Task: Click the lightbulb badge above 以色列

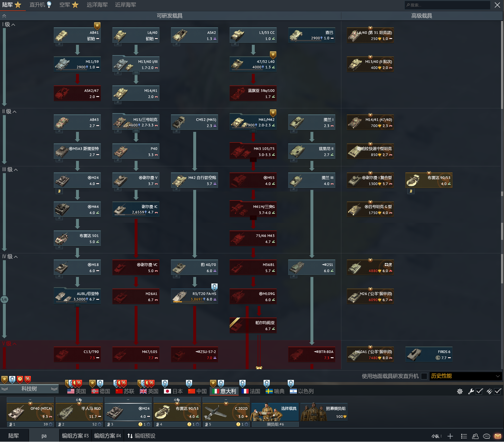Action: pos(291,383)
